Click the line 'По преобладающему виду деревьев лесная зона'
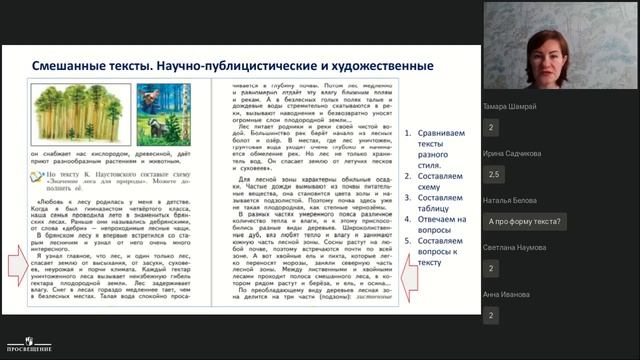The height and width of the screenshot is (360, 640). [x=312, y=293]
